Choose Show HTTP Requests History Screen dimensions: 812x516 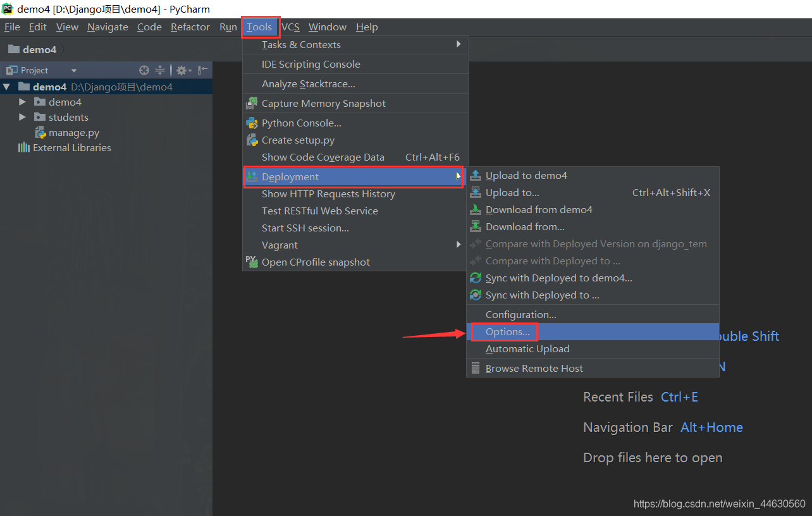point(355,193)
